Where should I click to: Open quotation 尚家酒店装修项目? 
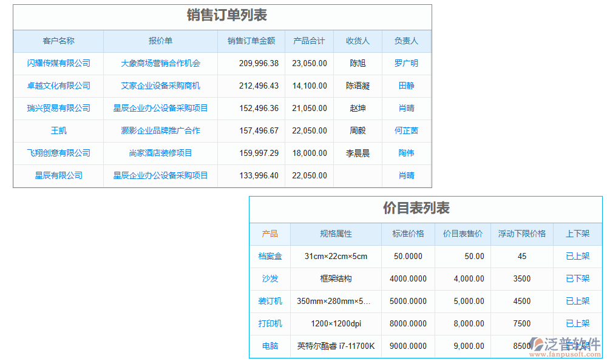(x=160, y=153)
